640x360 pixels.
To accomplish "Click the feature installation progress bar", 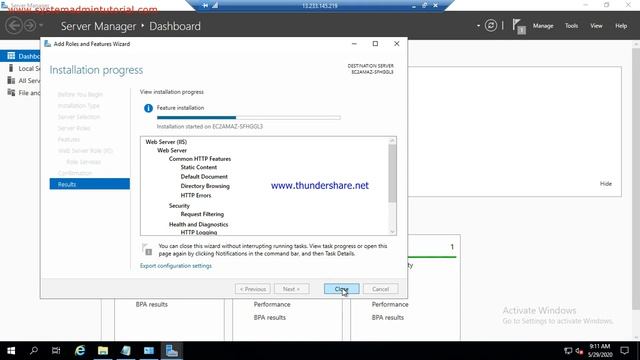I will 249,118.
